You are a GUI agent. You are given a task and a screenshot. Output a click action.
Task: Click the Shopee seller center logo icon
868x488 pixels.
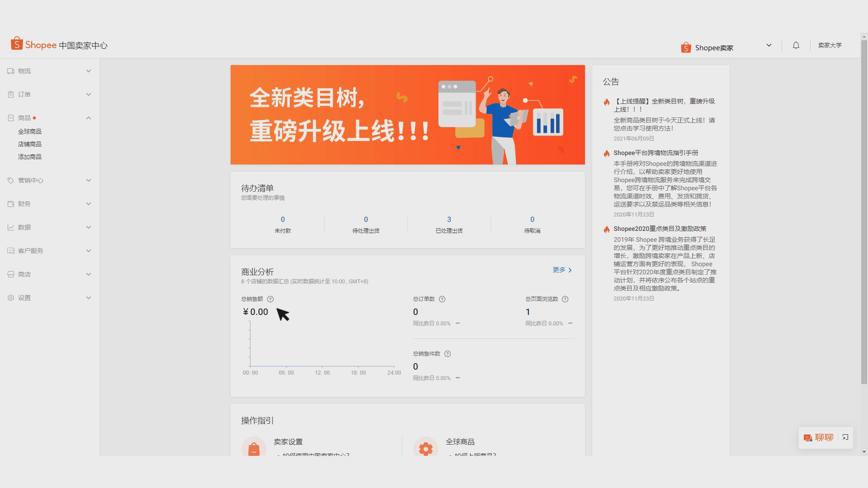tap(16, 45)
